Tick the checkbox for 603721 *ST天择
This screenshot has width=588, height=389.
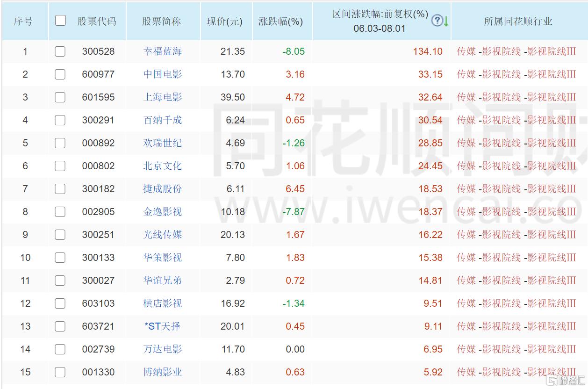coord(60,326)
